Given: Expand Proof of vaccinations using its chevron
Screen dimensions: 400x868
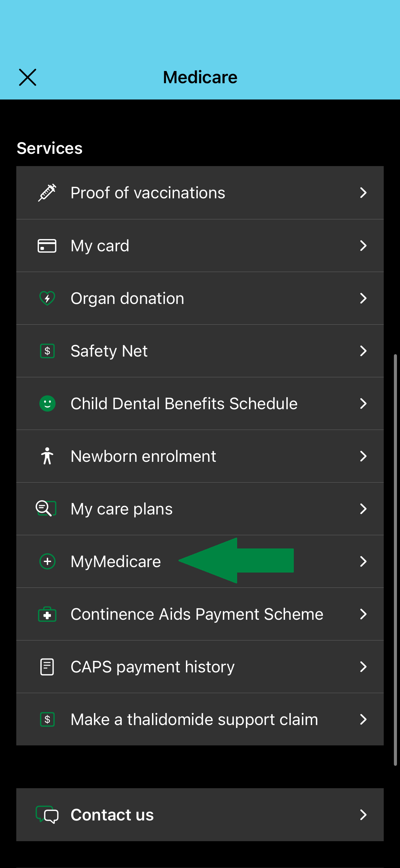Looking at the screenshot, I should (x=363, y=193).
